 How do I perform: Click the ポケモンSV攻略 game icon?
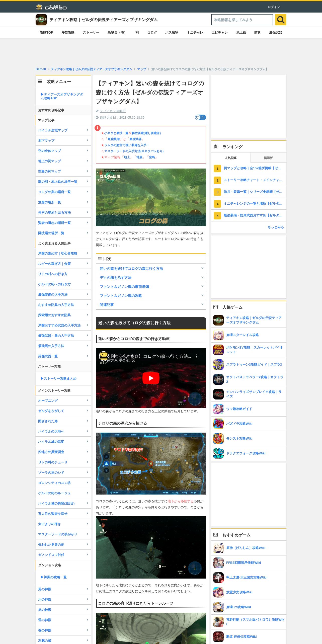pyautogui.click(x=218, y=350)
